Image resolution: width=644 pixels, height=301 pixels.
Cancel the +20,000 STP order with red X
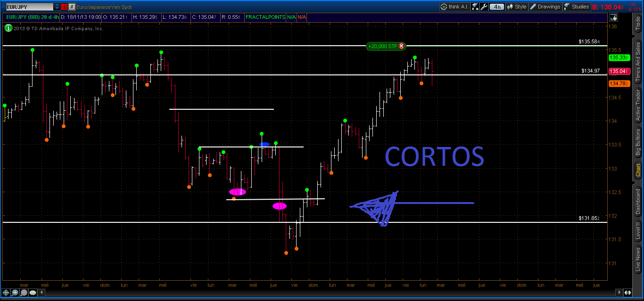coord(401,46)
